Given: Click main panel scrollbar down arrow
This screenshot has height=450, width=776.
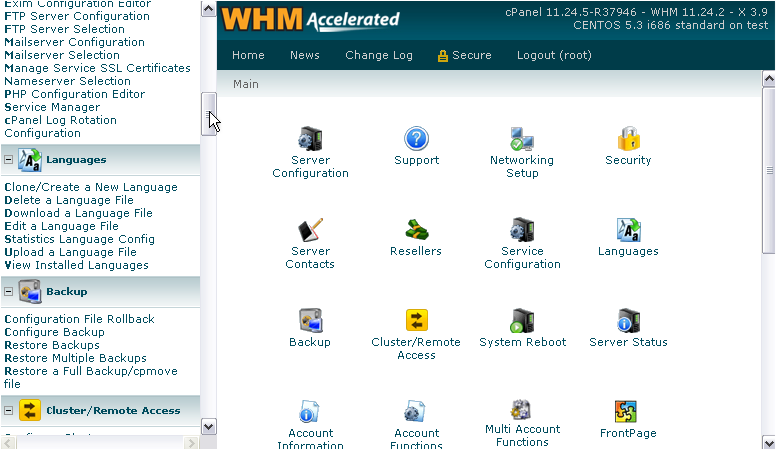Looking at the screenshot, I should click(769, 442).
